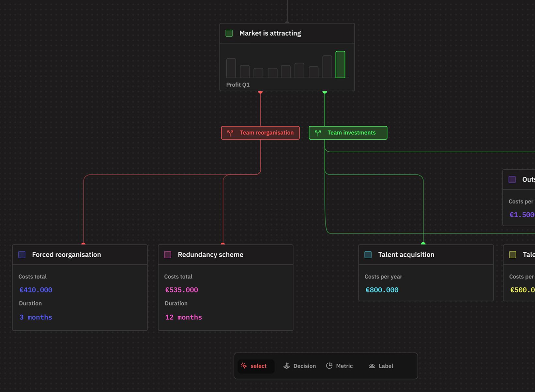Click the 12 months duration value
535x392 pixels.
pyautogui.click(x=184, y=317)
